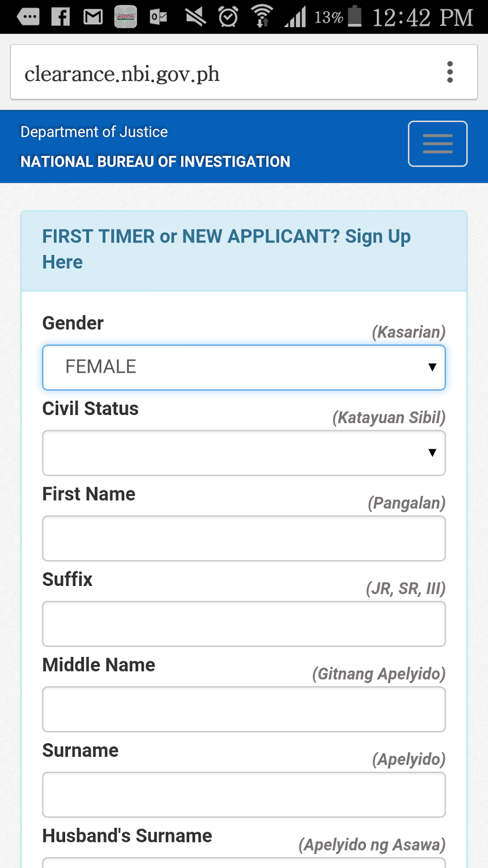Viewport: 488px width, 868px height.
Task: Open the NBI site navigation hamburger menu
Action: pyautogui.click(x=438, y=143)
